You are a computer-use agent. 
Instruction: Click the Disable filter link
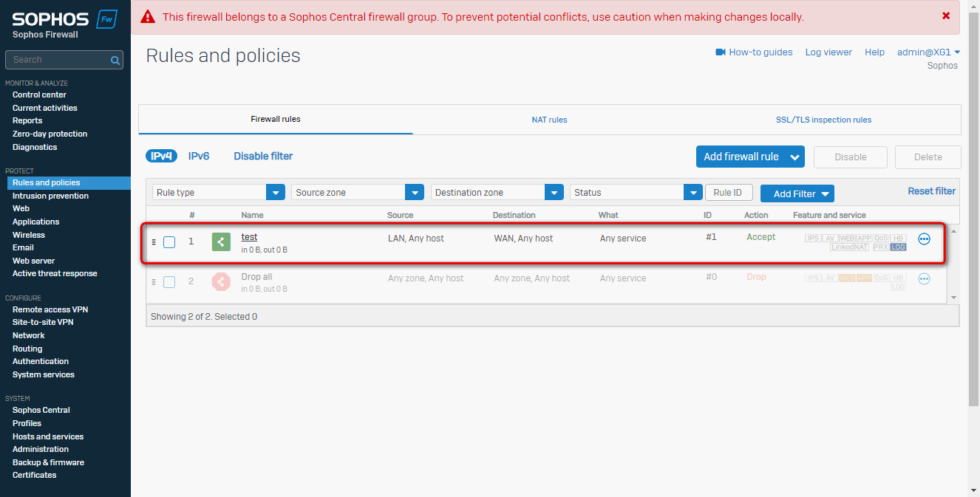[263, 156]
